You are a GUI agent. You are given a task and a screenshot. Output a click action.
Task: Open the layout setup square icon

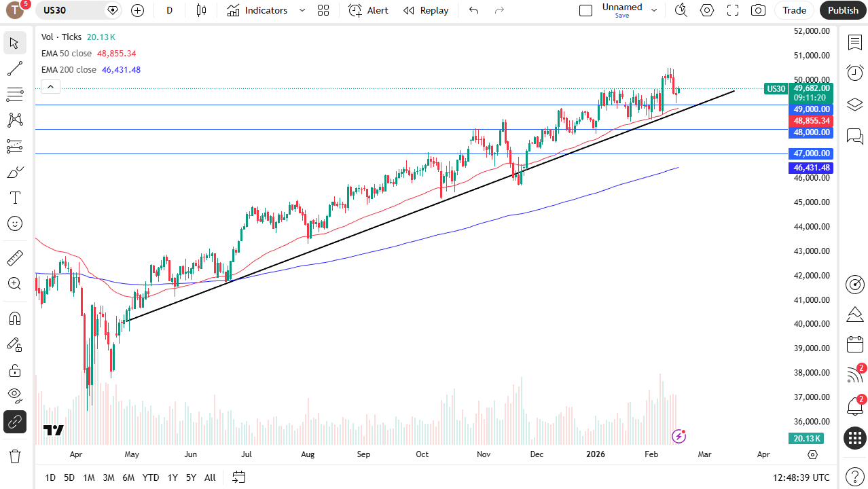pos(585,10)
